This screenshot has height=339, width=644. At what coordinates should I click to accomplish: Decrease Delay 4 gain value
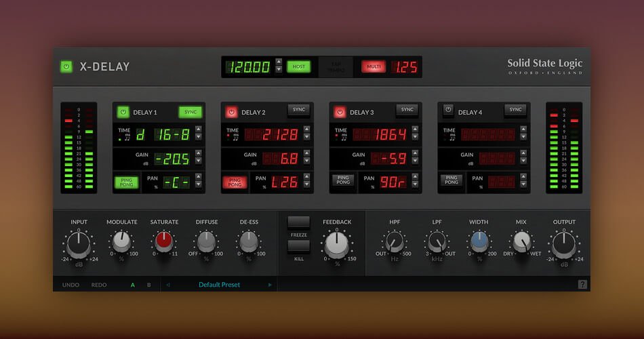click(x=523, y=161)
